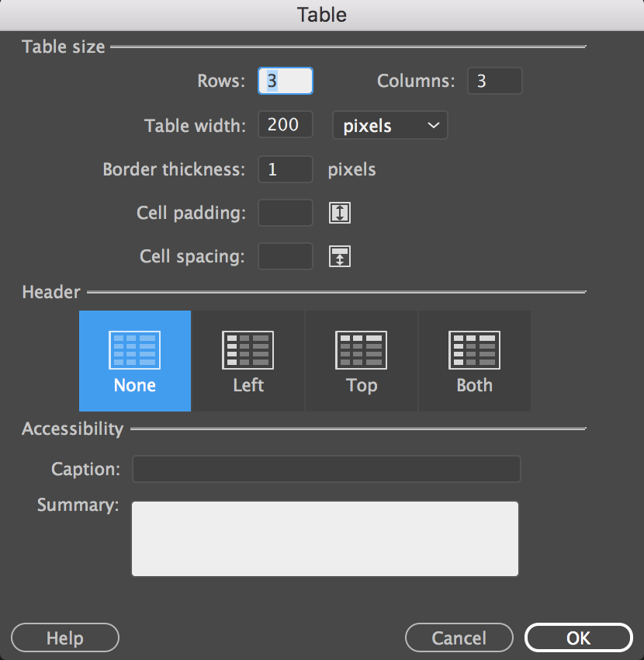The height and width of the screenshot is (660, 644).
Task: Select the Top header thumbnail icon
Action: [361, 349]
